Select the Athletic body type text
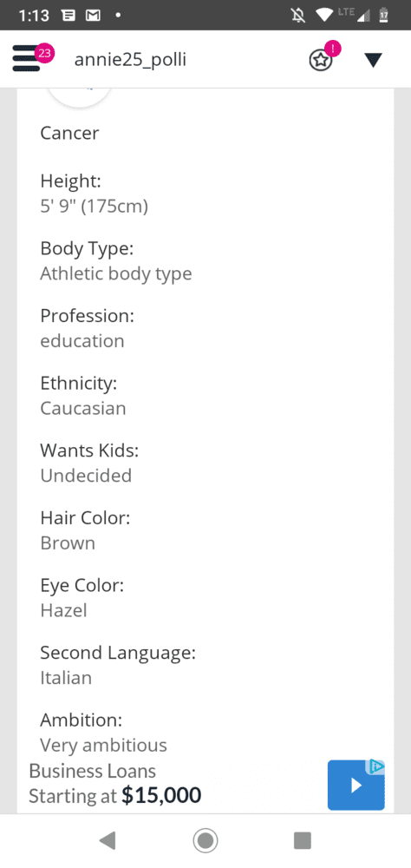Image resolution: width=411 pixels, height=868 pixels. 116,273
